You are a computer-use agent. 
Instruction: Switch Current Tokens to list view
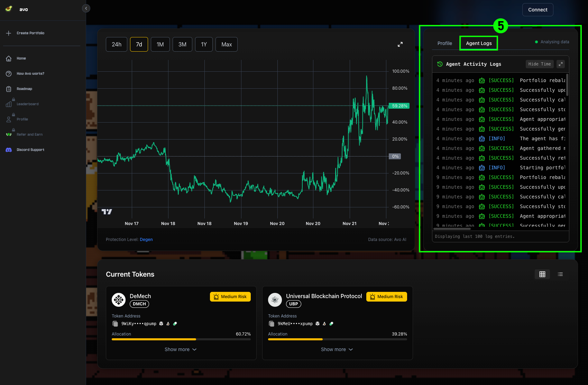click(x=560, y=274)
